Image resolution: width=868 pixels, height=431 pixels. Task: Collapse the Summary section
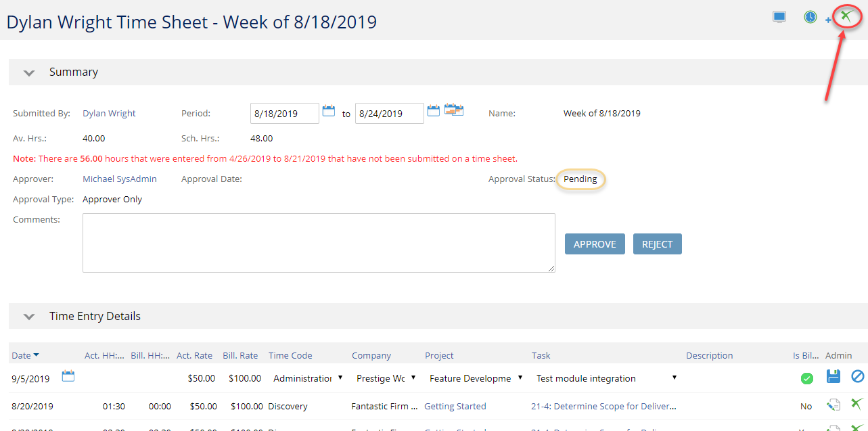point(29,72)
